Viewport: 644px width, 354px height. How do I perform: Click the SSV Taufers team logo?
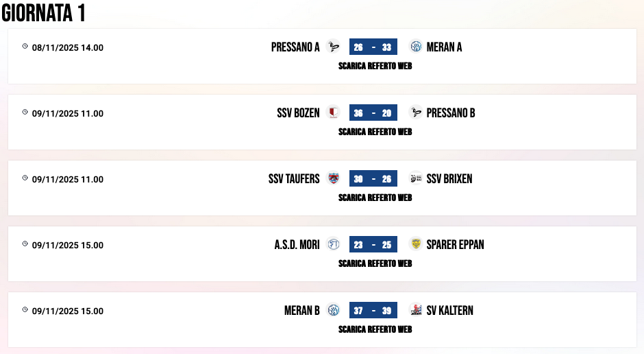(x=334, y=178)
